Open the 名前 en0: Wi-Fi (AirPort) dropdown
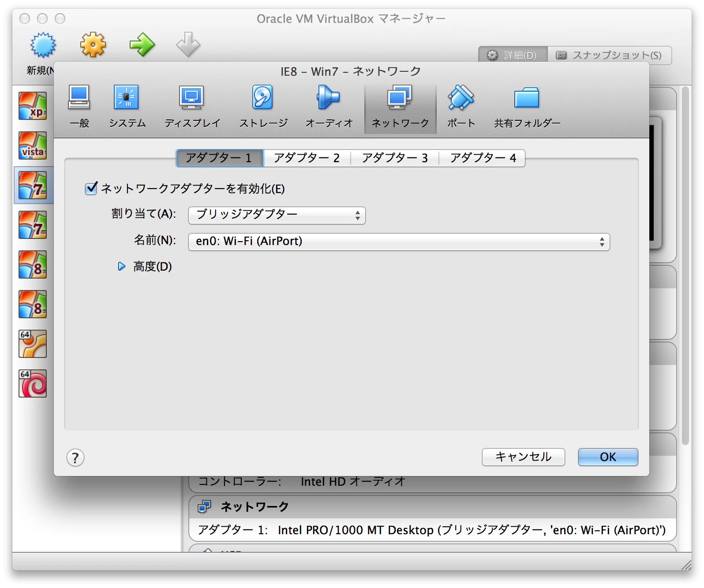 pos(399,242)
